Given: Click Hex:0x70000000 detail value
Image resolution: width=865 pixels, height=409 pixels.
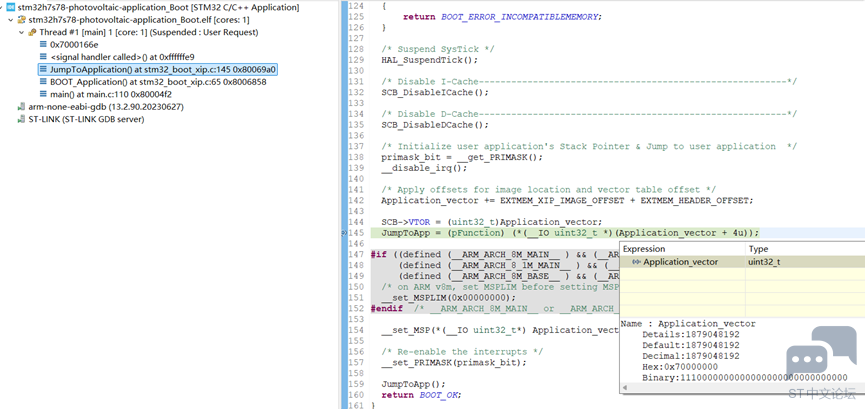Looking at the screenshot, I should [x=680, y=367].
